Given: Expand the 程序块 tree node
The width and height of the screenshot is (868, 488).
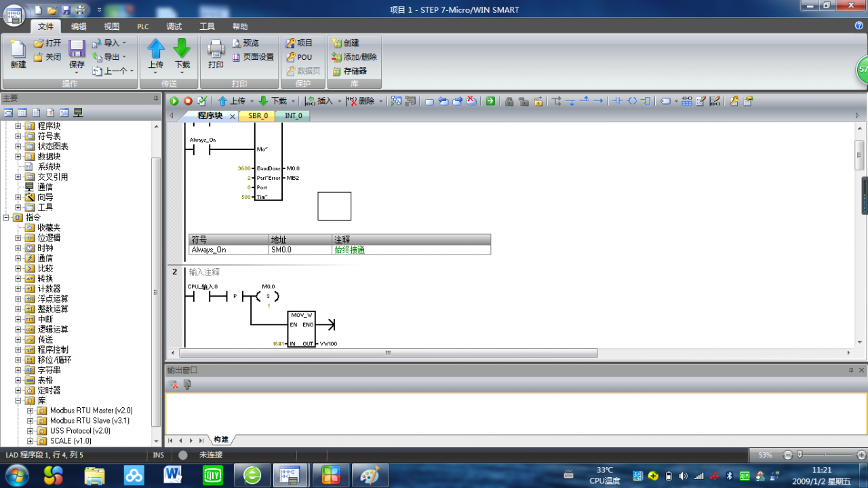Looking at the screenshot, I should (18, 126).
